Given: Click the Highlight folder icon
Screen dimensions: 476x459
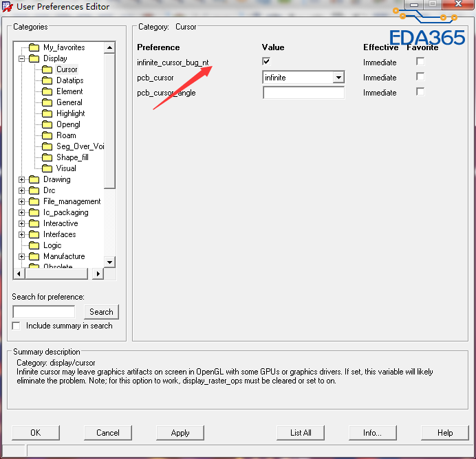Looking at the screenshot, I should click(47, 113).
